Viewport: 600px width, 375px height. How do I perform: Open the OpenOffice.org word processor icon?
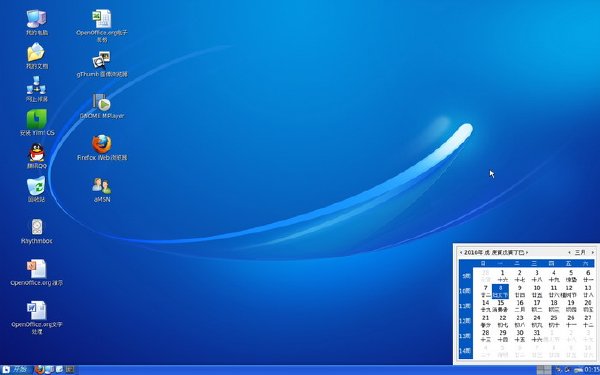[37, 318]
